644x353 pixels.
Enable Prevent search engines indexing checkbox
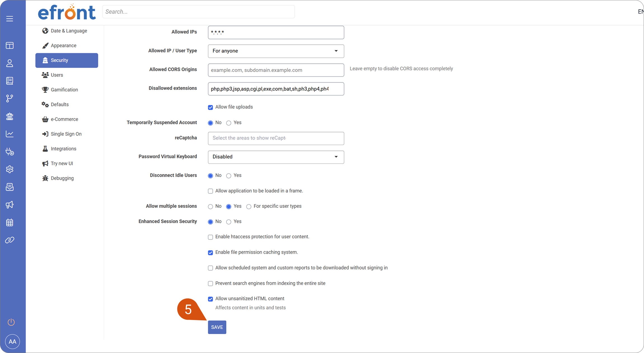210,284
